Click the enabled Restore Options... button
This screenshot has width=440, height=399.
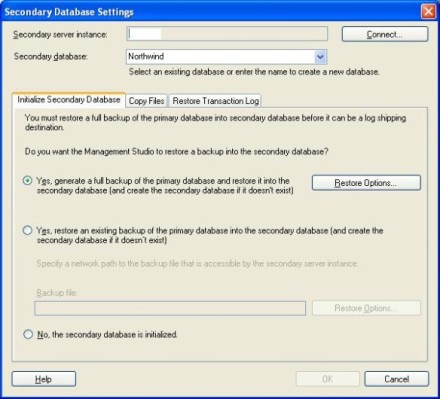[x=366, y=183]
